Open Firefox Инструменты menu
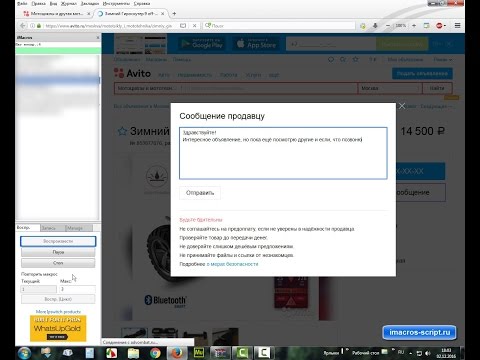 click(116, 4)
